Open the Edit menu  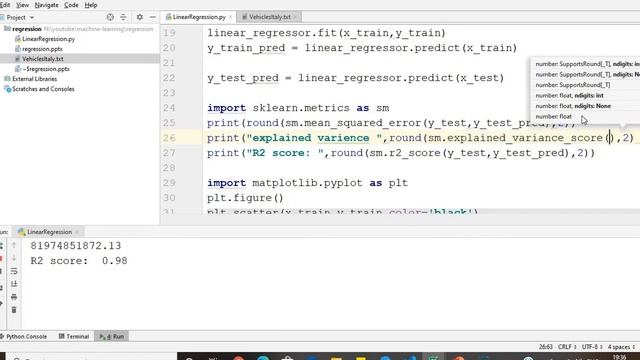5,5
